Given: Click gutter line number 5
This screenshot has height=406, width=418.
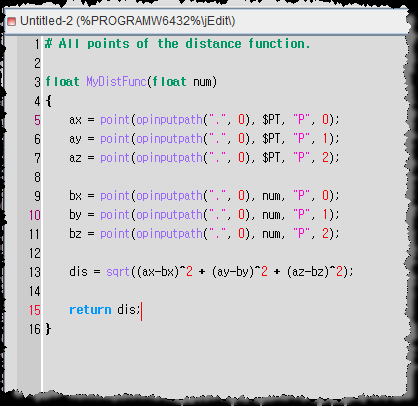Looking at the screenshot, I should coord(37,120).
